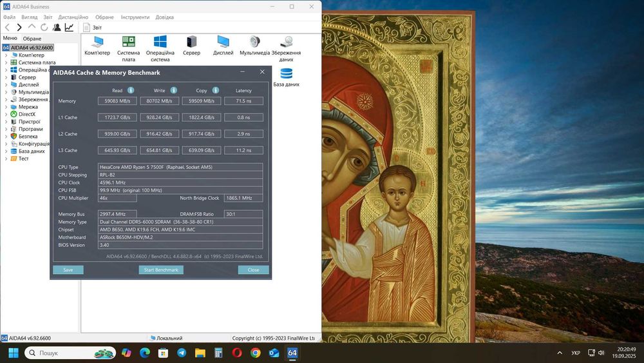
Task: Click the L3 Cache Write 654.81 GB/s value
Action: pos(159,150)
